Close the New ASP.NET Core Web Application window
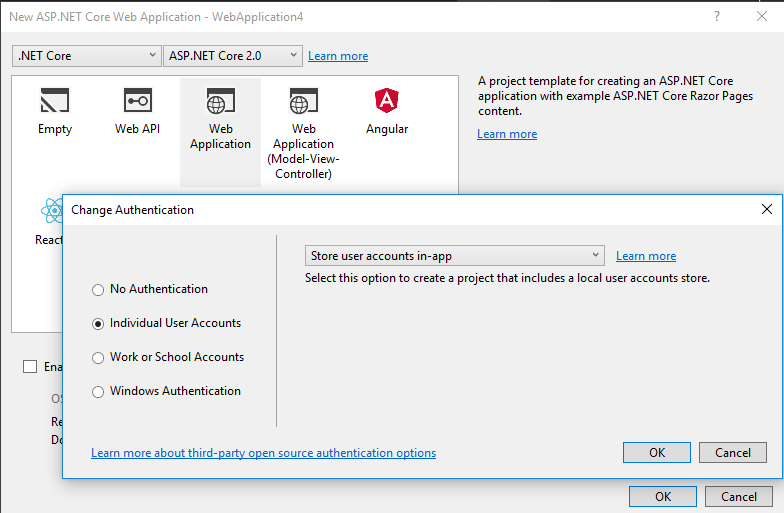This screenshot has width=784, height=513. click(762, 16)
